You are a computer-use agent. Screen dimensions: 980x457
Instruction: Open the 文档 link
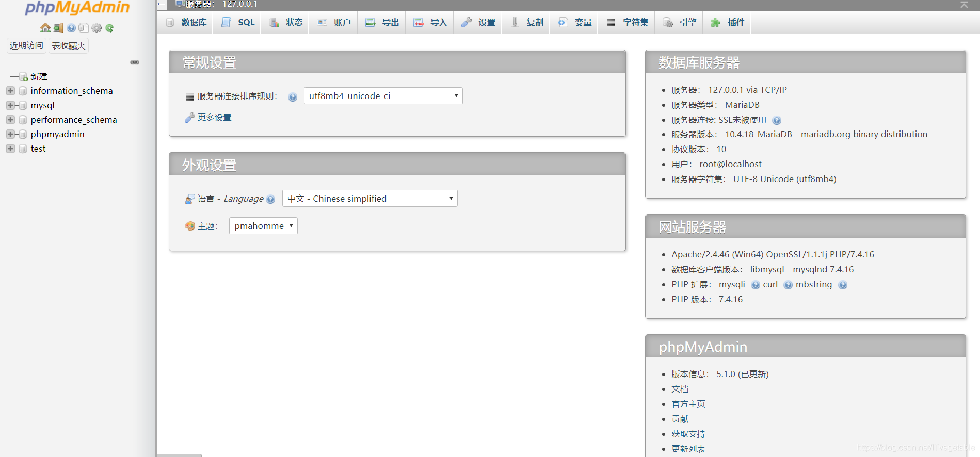click(680, 389)
